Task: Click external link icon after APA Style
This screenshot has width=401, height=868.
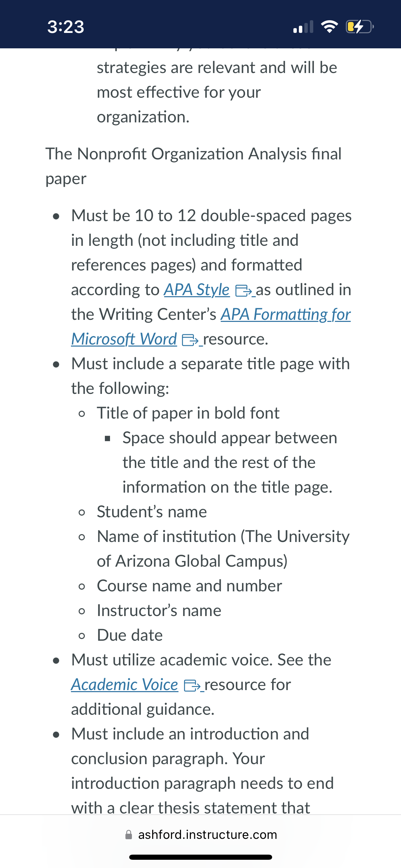Action: coord(244,291)
